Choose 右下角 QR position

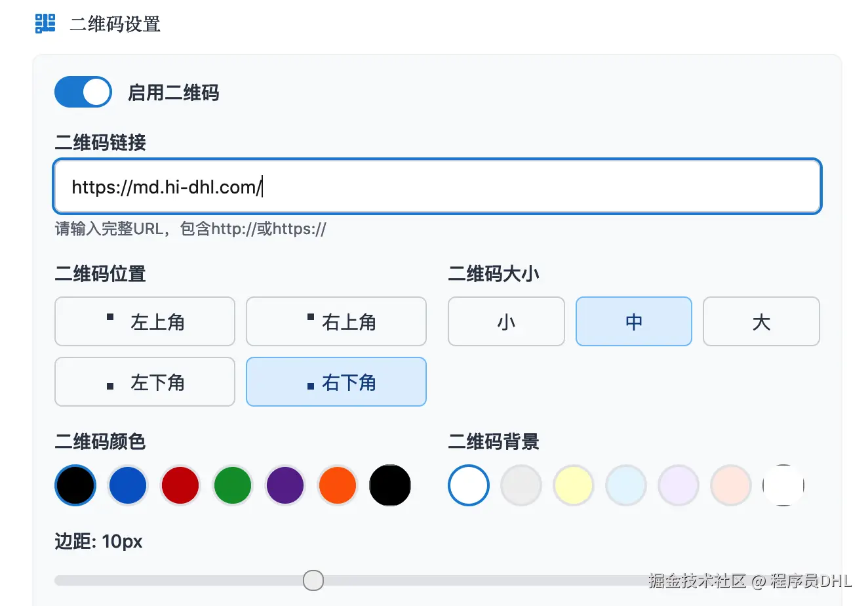336,382
